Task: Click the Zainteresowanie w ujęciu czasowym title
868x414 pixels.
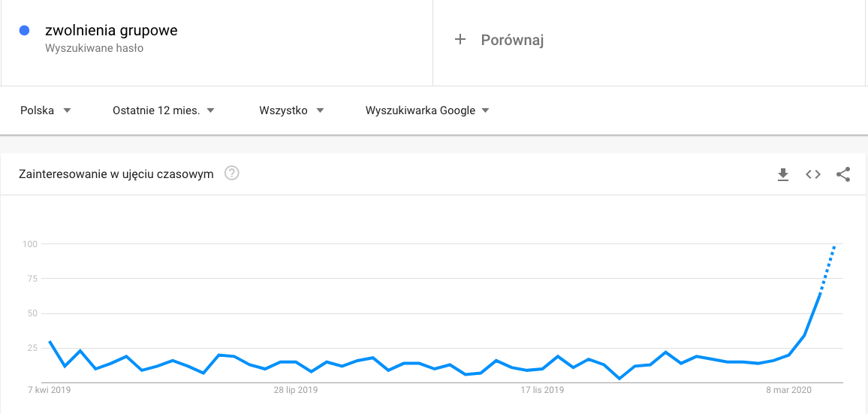Action: click(x=116, y=174)
